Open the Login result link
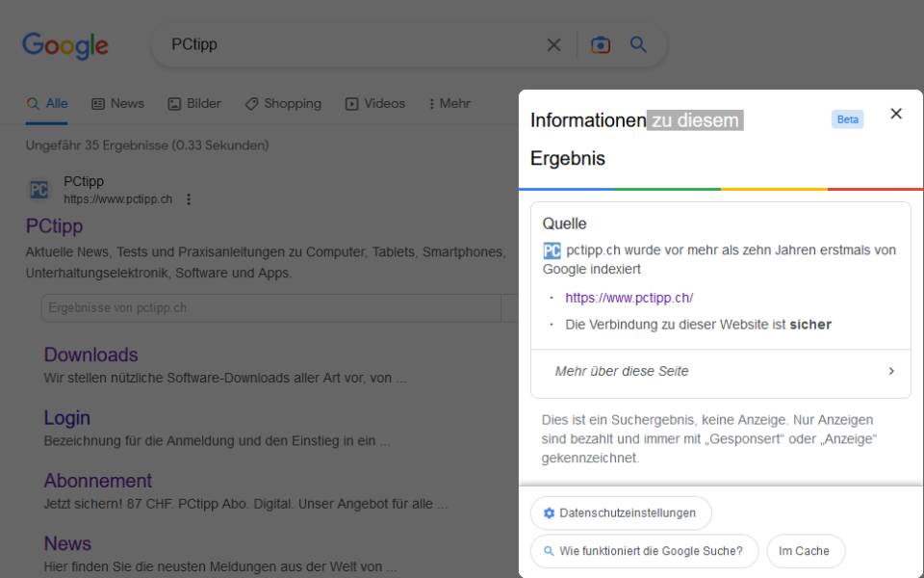 66,417
